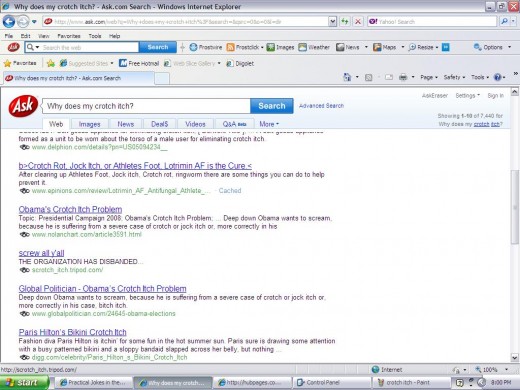This screenshot has width=520, height=390.
Task: Click in the Ask page search box
Action: pos(147,106)
